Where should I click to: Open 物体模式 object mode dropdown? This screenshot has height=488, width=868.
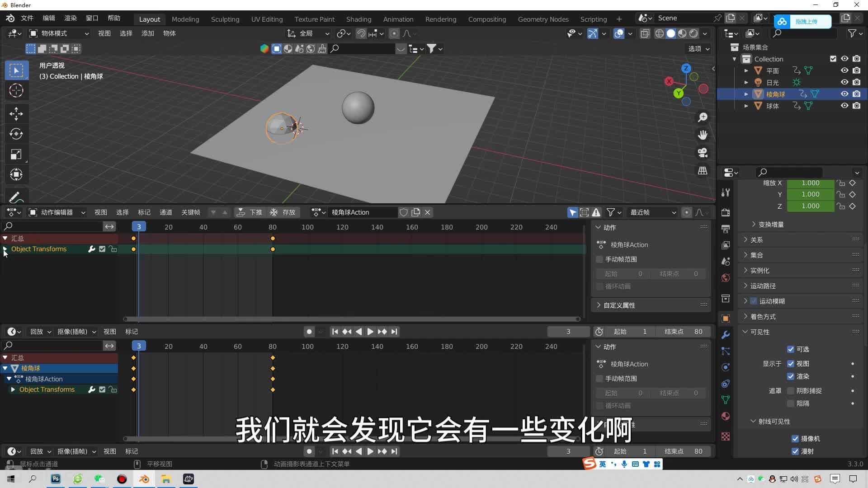59,33
